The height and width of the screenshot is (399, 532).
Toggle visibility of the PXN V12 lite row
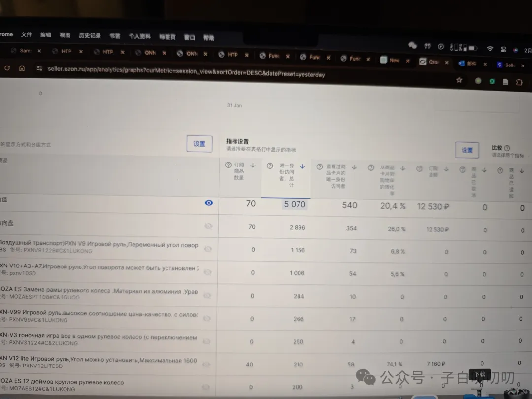pyautogui.click(x=207, y=364)
